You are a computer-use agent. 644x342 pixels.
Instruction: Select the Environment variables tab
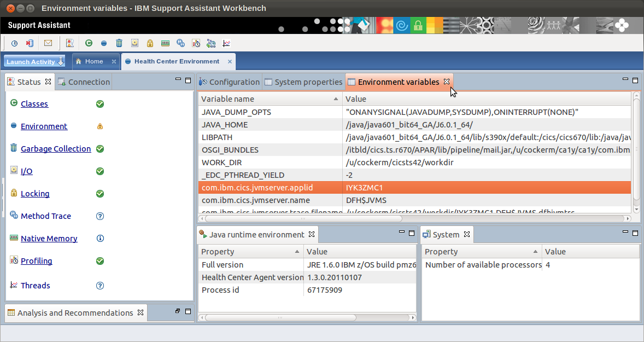399,82
